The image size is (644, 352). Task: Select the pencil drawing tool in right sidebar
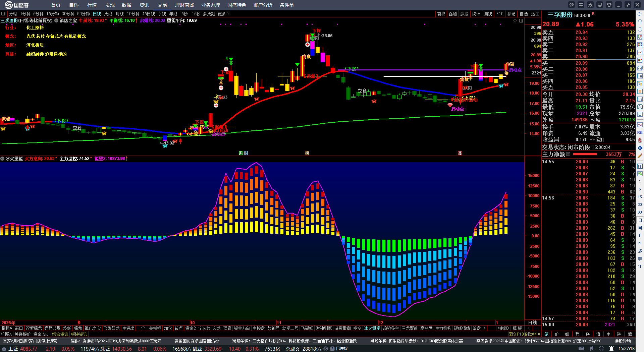tap(640, 156)
